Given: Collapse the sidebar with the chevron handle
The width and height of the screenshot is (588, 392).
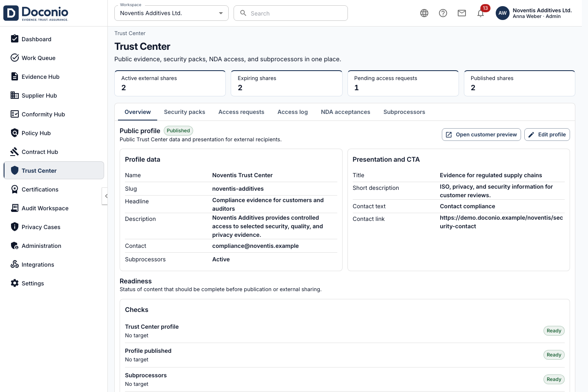Looking at the screenshot, I should pos(105,196).
